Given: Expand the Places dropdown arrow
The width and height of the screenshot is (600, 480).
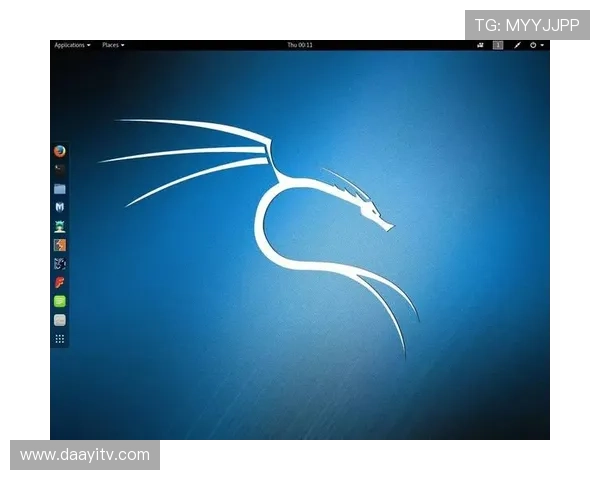Looking at the screenshot, I should coord(123,45).
